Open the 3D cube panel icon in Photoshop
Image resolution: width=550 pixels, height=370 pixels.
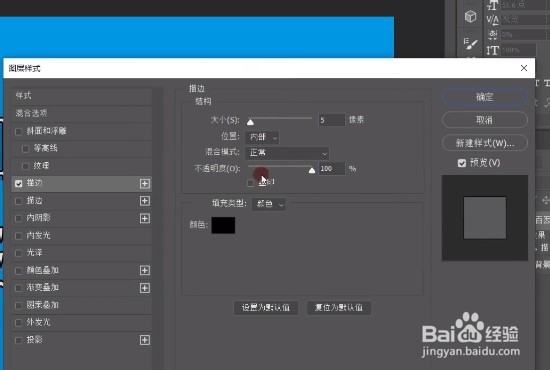pyautogui.click(x=470, y=16)
